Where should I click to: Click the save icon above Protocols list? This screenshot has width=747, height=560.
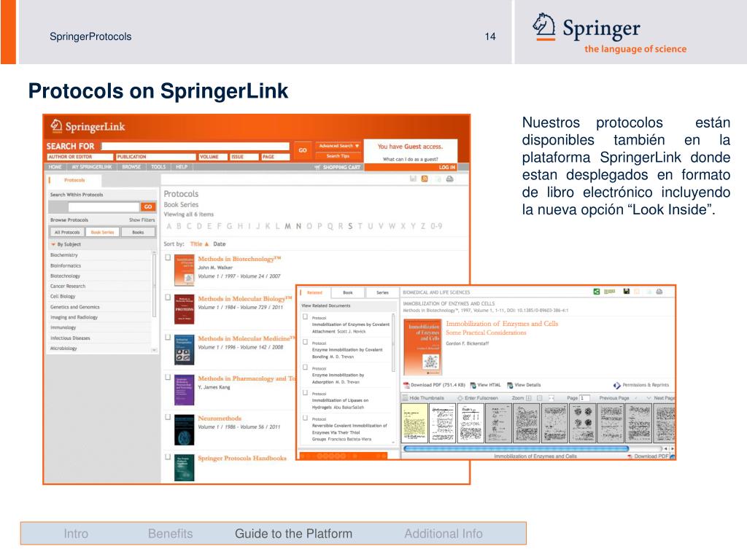click(413, 179)
